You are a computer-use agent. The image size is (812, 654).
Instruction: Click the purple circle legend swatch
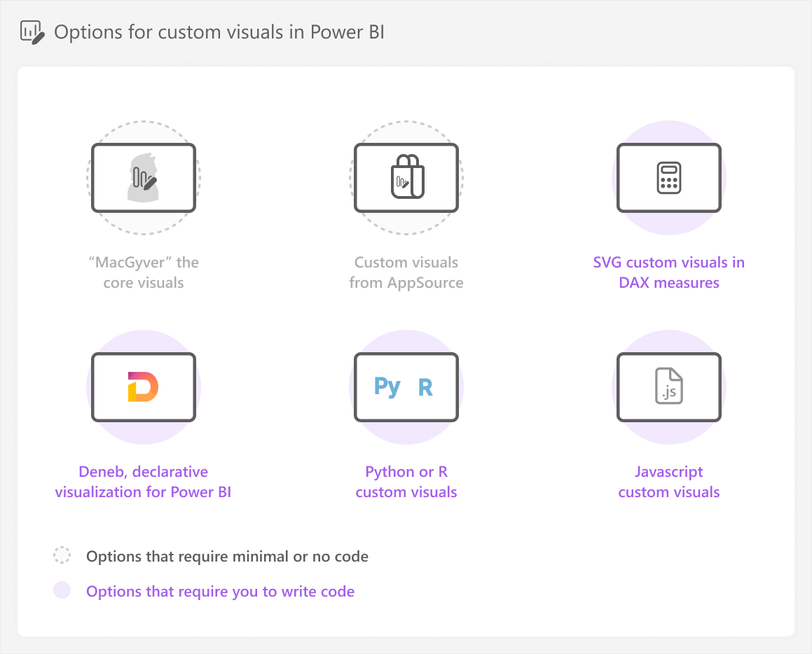[62, 590]
